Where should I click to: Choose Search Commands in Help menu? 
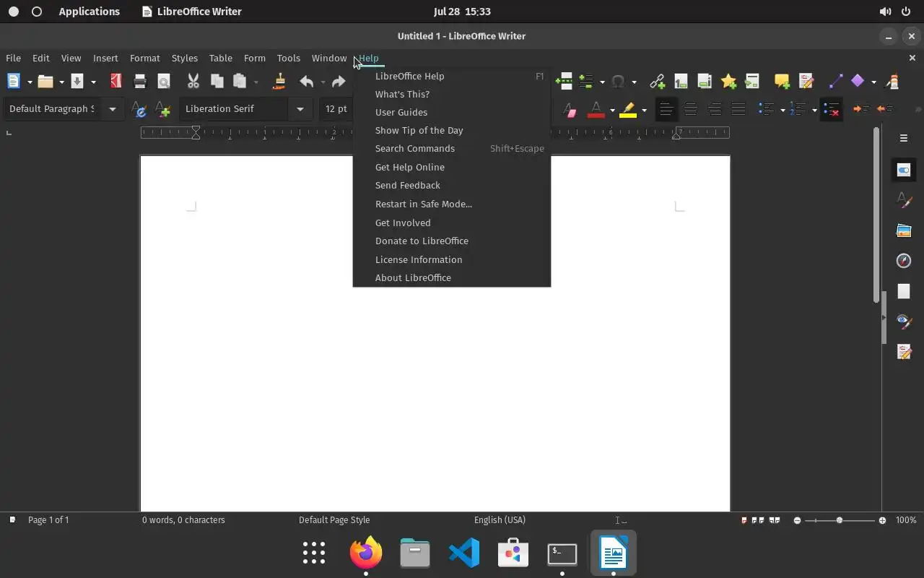(452, 148)
